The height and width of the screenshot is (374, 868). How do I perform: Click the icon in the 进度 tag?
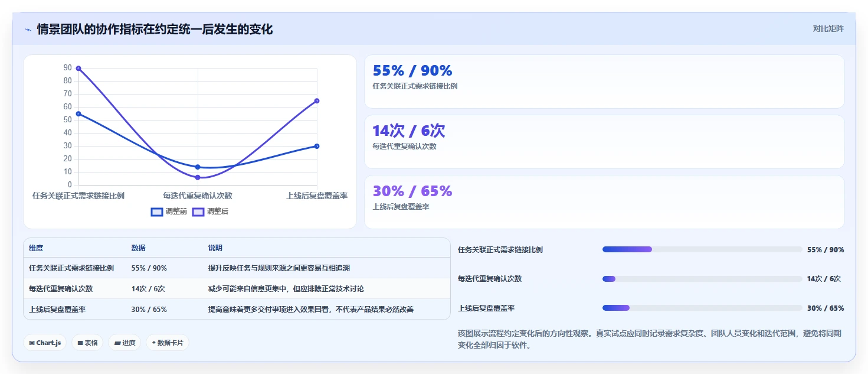(117, 343)
